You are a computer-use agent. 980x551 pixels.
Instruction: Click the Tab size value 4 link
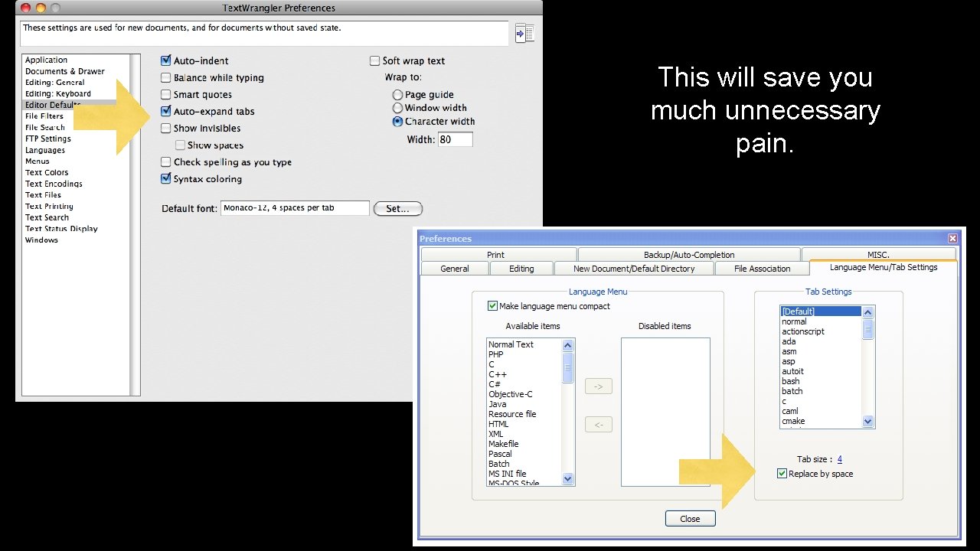pos(840,459)
